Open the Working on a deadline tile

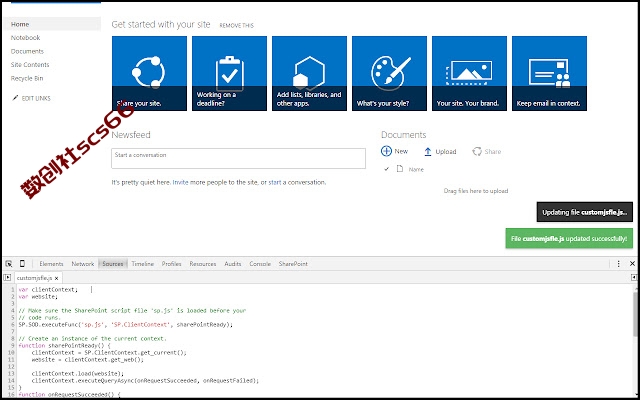(x=229, y=73)
